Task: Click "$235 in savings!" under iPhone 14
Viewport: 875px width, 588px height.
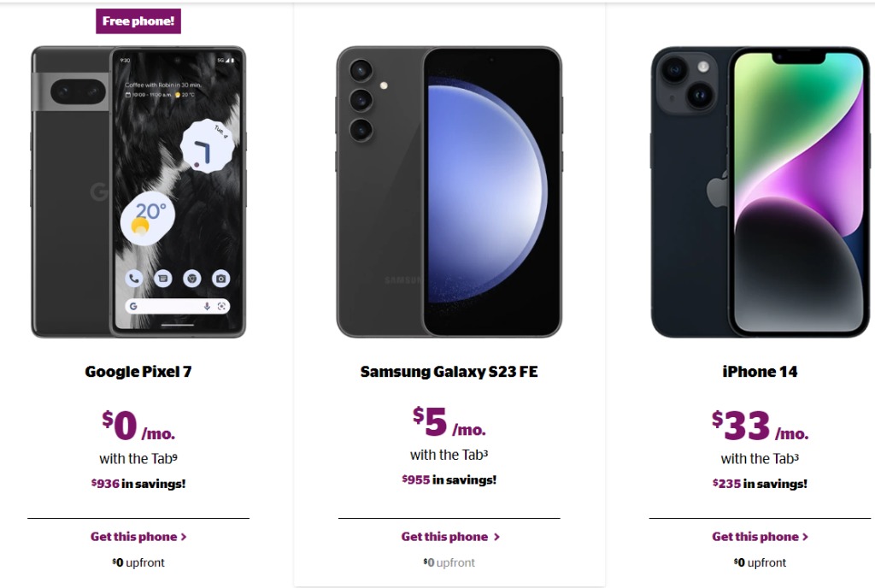Action: 760,484
